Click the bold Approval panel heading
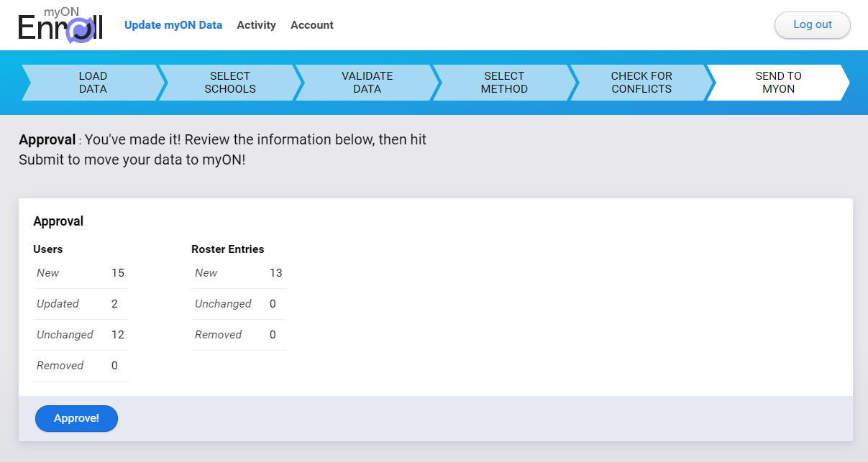Image resolution: width=868 pixels, height=462 pixels. point(58,221)
